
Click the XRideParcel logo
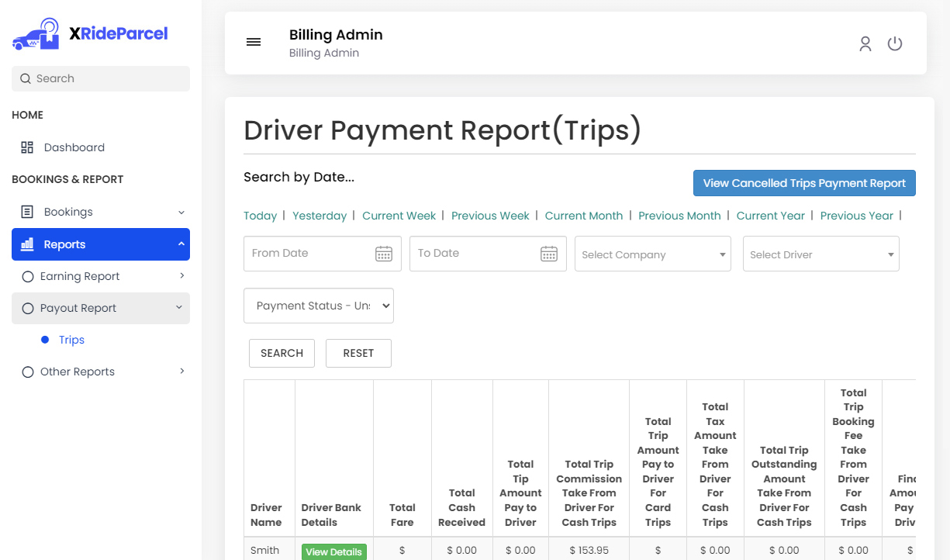click(90, 34)
